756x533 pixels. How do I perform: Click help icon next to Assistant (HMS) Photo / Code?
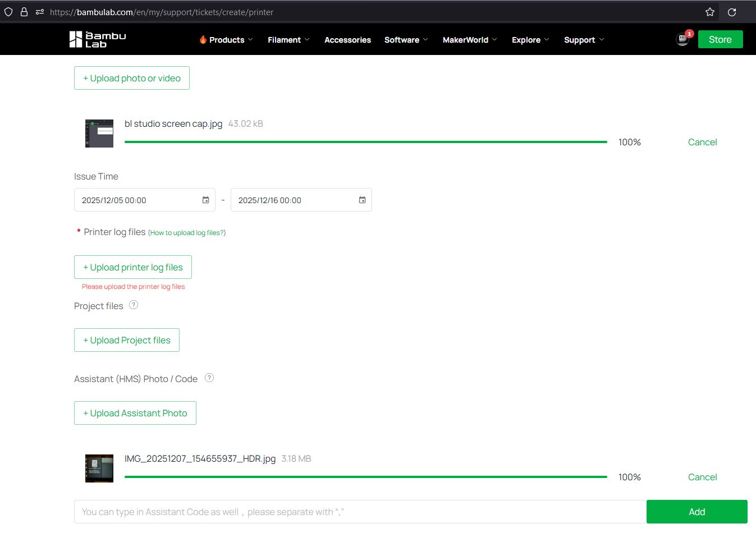coord(209,378)
